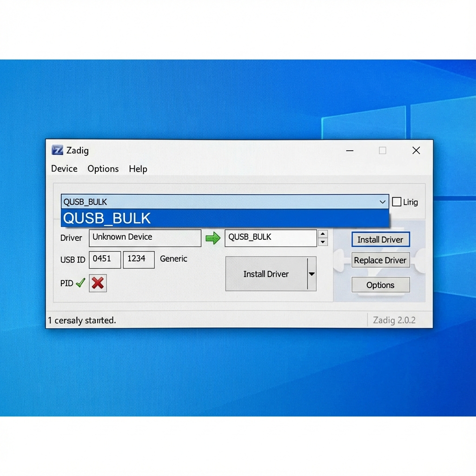Screen dimensions: 476x476
Task: Expand the device selection dropdown arrow
Action: [382, 202]
